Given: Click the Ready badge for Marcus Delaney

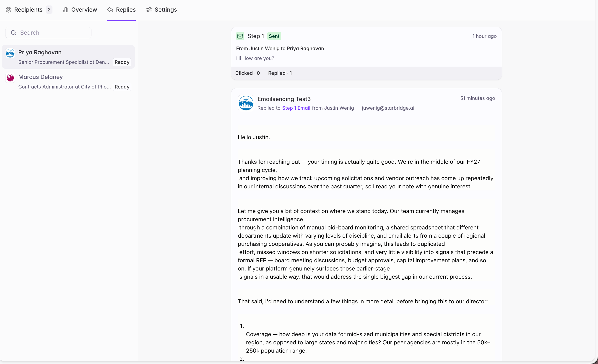Looking at the screenshot, I should [122, 87].
